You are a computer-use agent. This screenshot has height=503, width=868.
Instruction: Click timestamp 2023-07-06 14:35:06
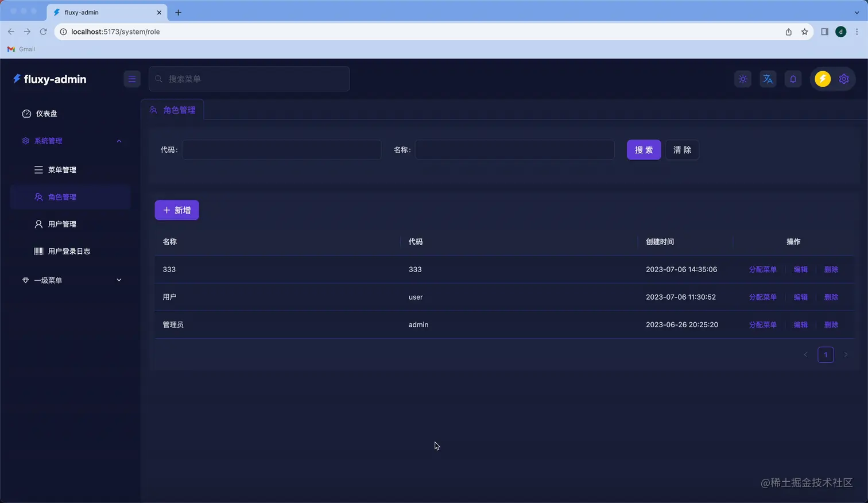pyautogui.click(x=681, y=269)
